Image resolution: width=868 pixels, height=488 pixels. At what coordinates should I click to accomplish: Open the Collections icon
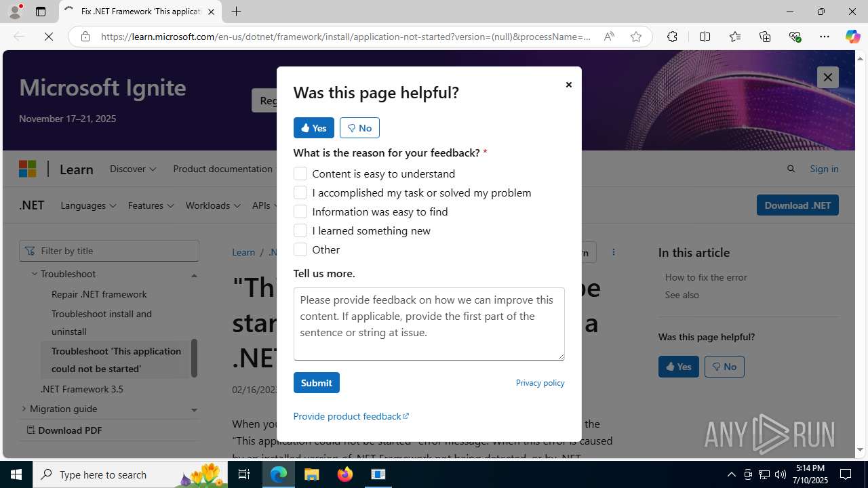click(x=765, y=37)
